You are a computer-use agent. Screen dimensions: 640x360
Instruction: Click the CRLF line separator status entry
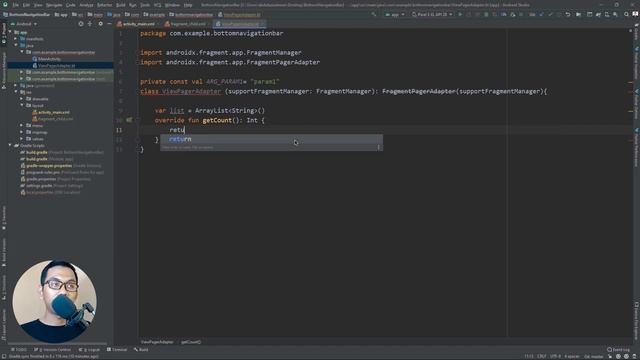[542, 356]
